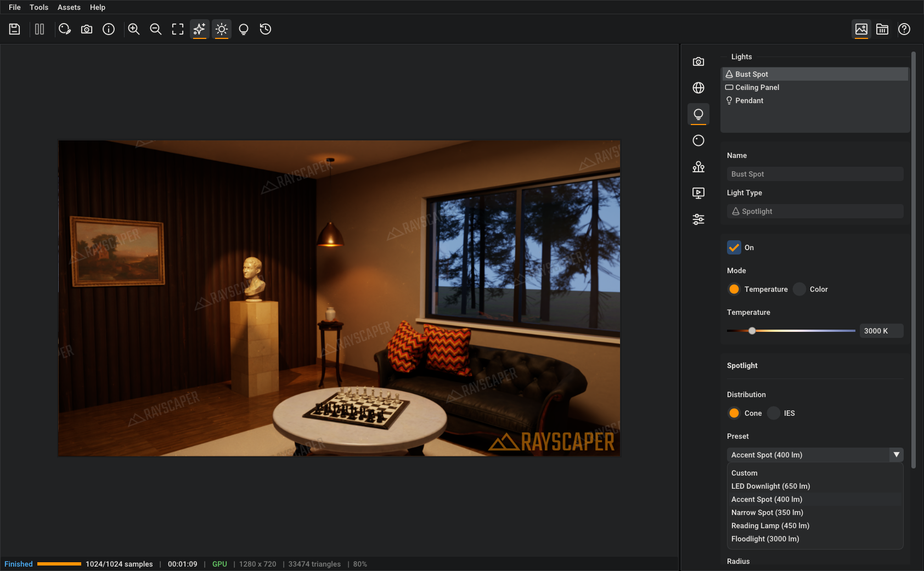Collapse the Preset dropdown arrow
Viewport: 924px width, 571px height.
(897, 455)
